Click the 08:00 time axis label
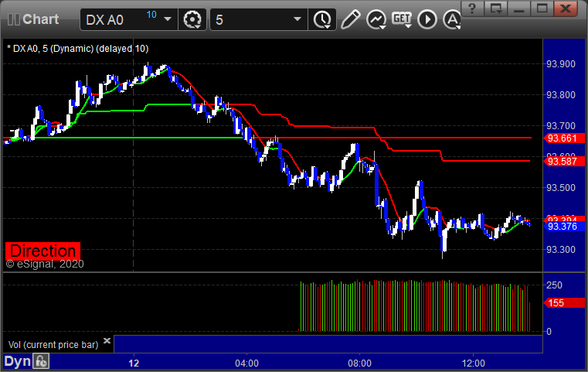Viewport: 588px width, 372px height. point(359,363)
